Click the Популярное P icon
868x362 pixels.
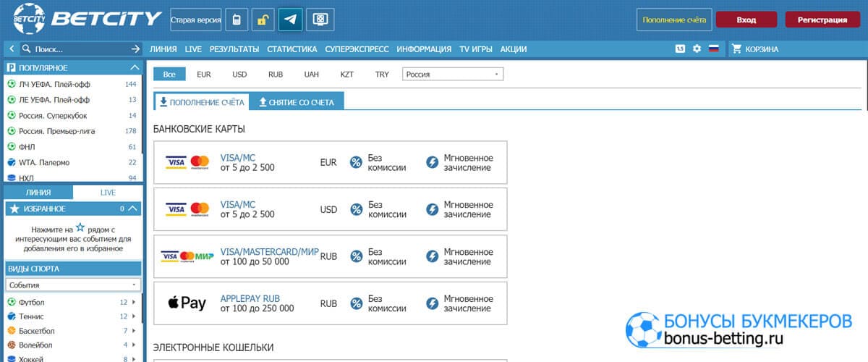click(x=12, y=67)
